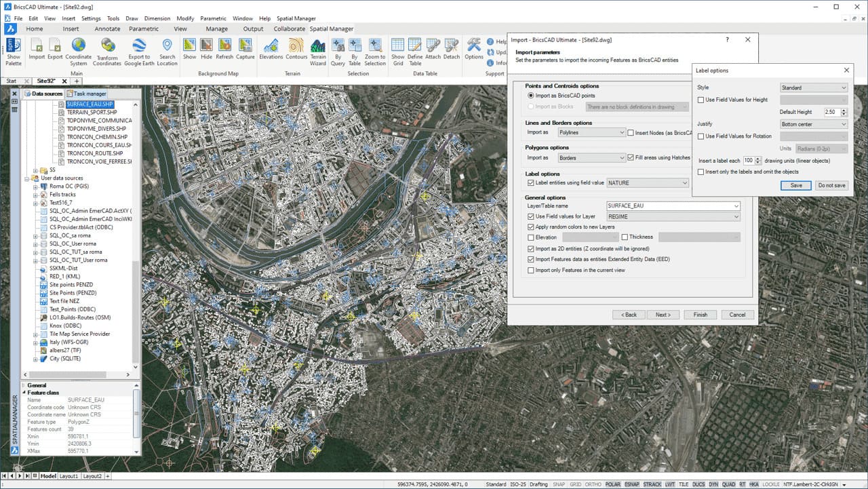
Task: Open the Define Table tool
Action: pos(415,52)
